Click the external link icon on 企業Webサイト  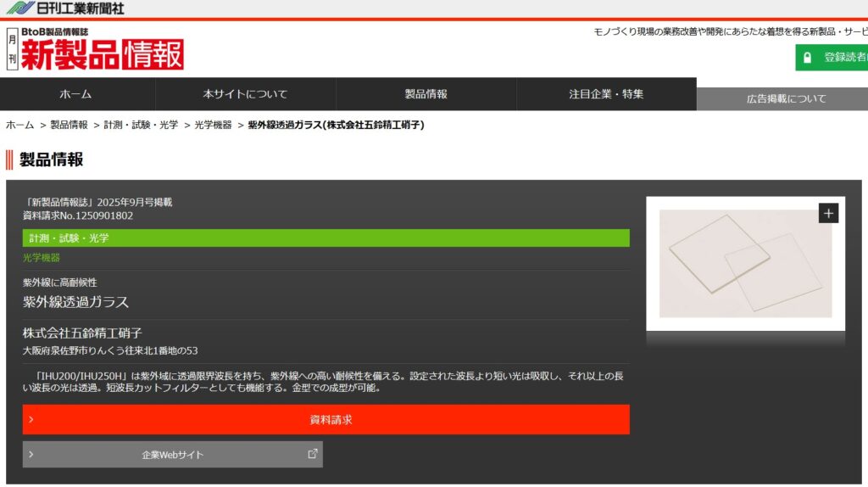click(x=313, y=454)
